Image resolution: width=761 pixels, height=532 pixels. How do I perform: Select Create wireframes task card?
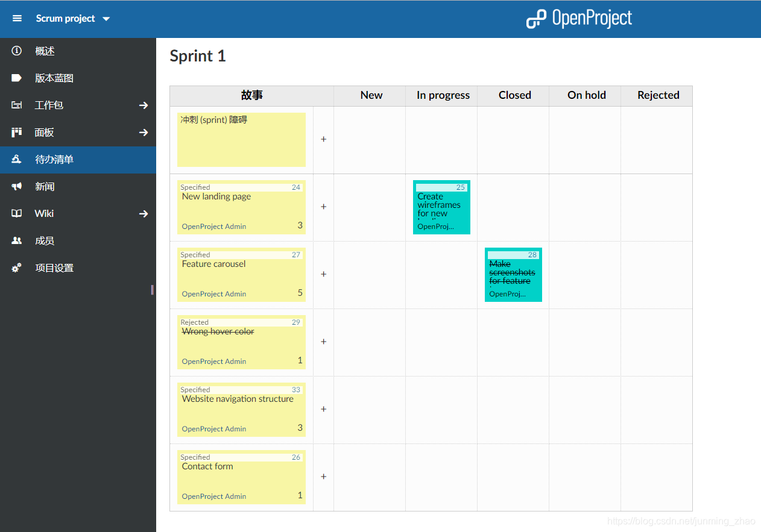click(441, 207)
